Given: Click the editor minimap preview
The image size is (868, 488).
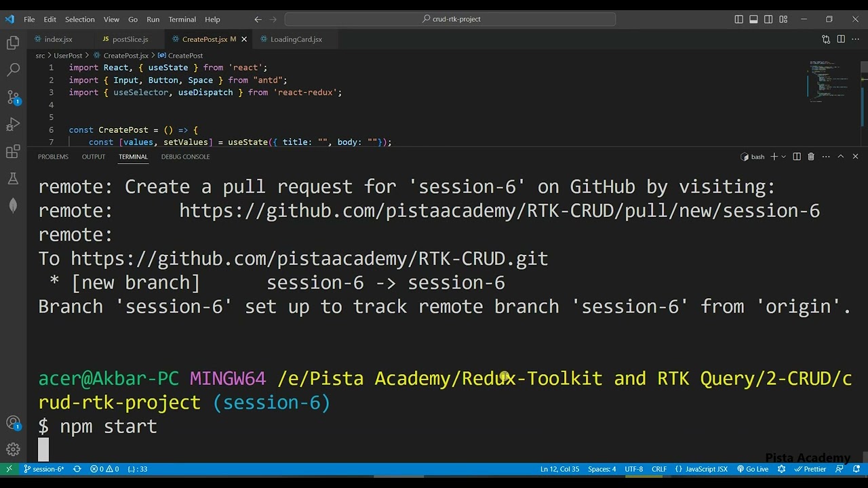Looking at the screenshot, I should (x=828, y=81).
